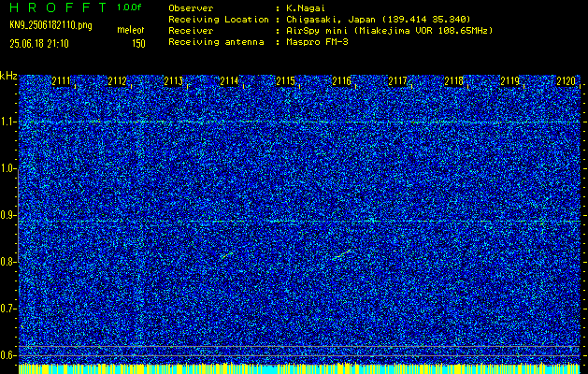Click the 2115 time marker

[285, 81]
